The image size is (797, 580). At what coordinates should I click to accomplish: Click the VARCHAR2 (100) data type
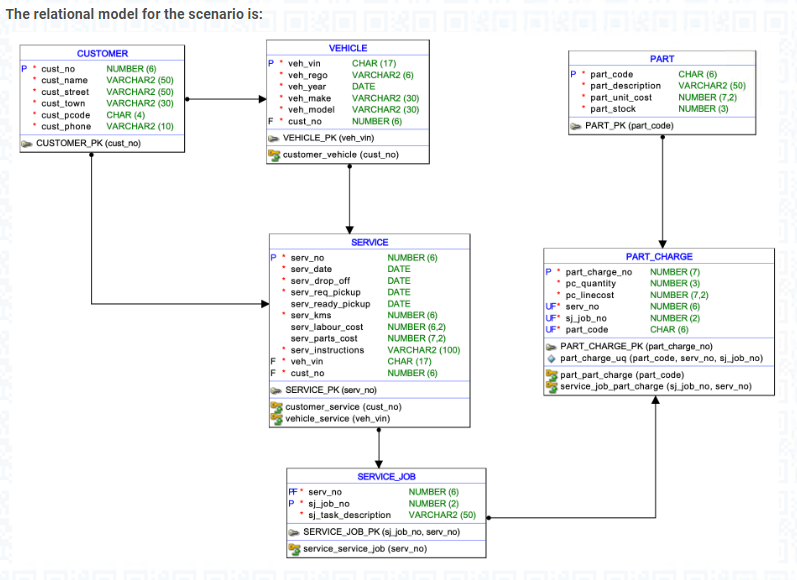point(423,350)
